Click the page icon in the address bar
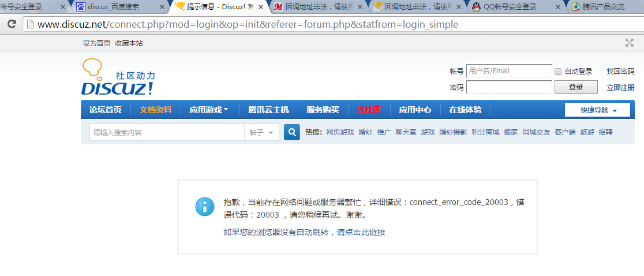This screenshot has width=644, height=276. click(30, 25)
